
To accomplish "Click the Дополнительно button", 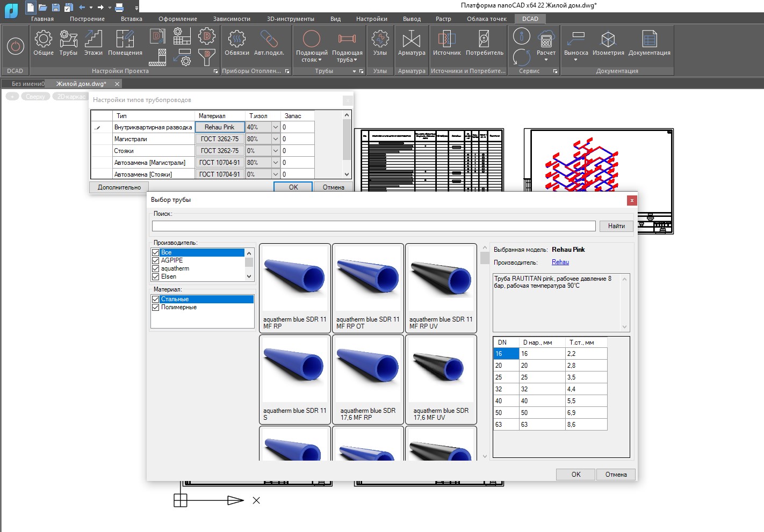I will click(119, 187).
